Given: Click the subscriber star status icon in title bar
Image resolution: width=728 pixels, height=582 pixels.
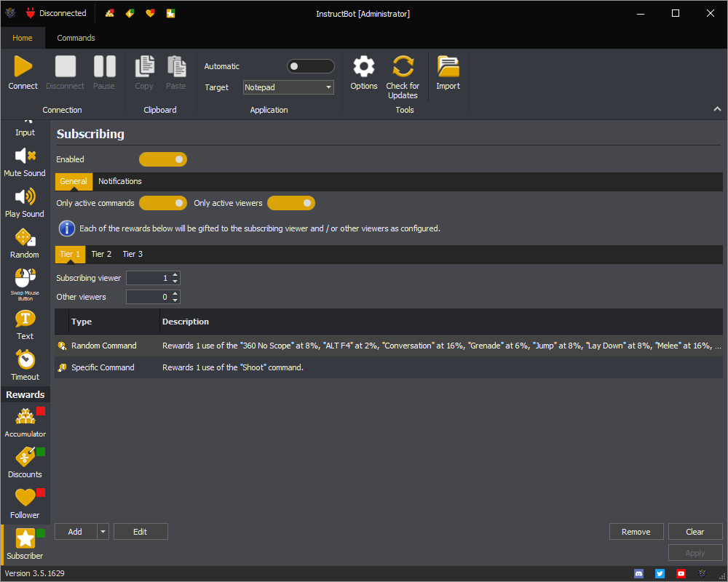Looking at the screenshot, I should pos(170,14).
